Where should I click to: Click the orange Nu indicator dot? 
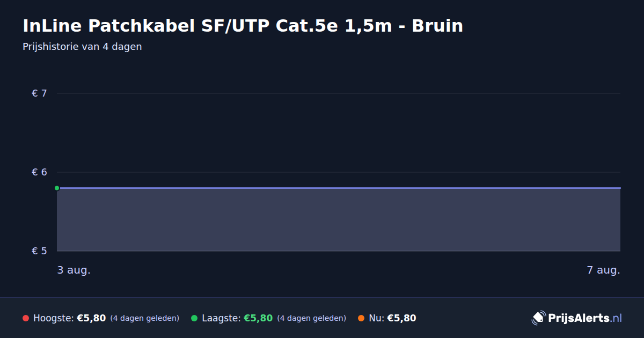pyautogui.click(x=361, y=318)
